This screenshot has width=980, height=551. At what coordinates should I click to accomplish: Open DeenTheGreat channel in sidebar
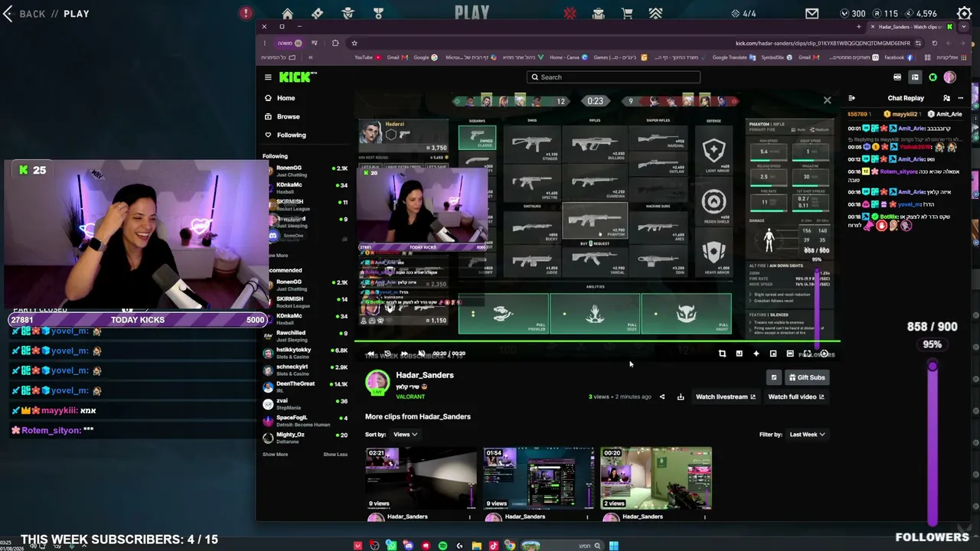(305, 386)
